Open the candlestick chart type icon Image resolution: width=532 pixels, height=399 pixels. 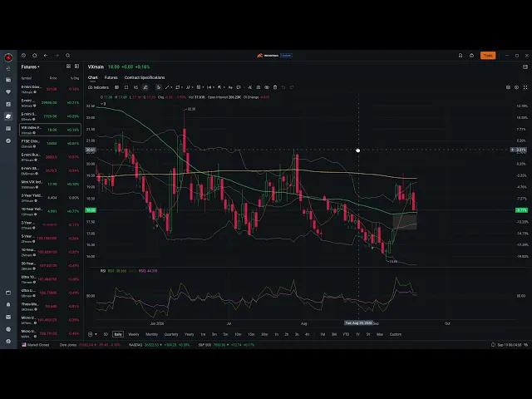[x=116, y=87]
